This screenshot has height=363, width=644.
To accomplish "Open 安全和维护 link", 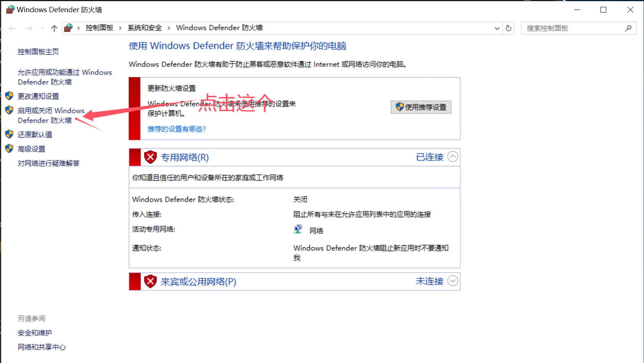I will (x=35, y=333).
